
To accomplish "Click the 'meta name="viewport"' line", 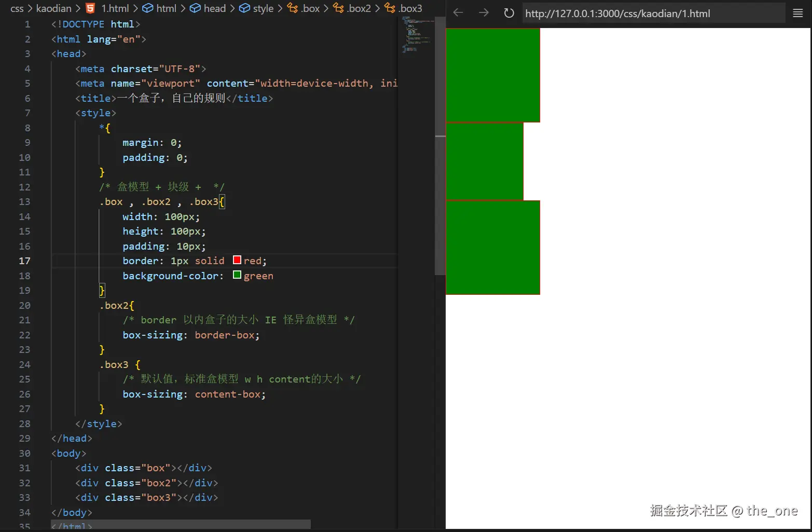I will point(236,83).
